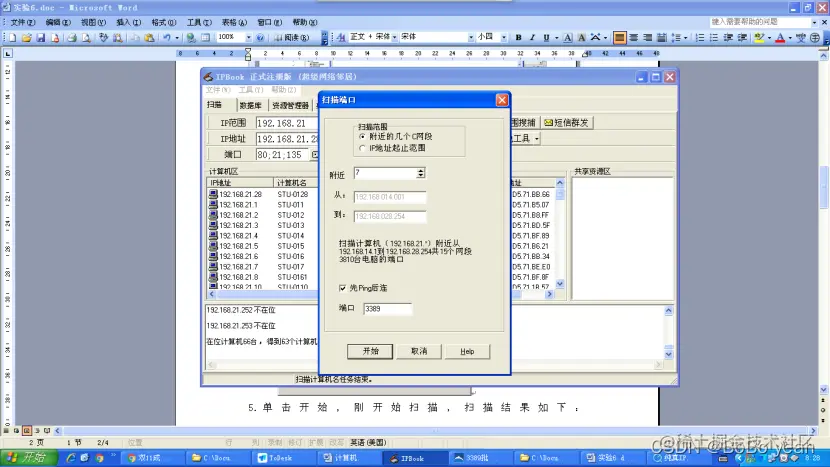Select the IP地址起止范围 radio button
This screenshot has width=830, height=467.
click(363, 148)
